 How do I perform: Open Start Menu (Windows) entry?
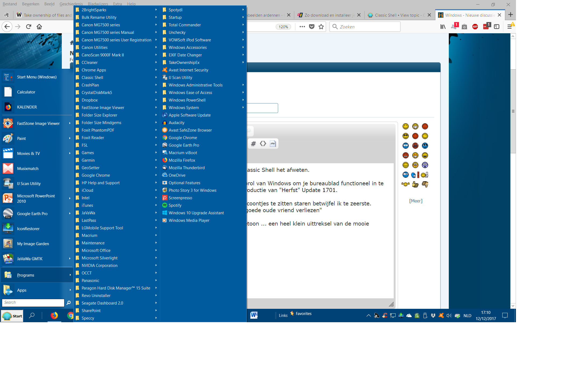pos(37,77)
